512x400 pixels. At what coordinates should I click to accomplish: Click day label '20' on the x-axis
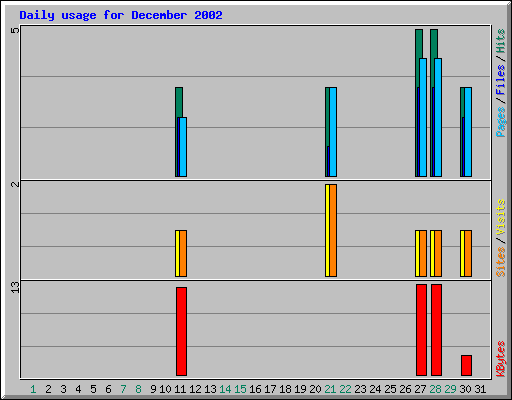(x=315, y=389)
